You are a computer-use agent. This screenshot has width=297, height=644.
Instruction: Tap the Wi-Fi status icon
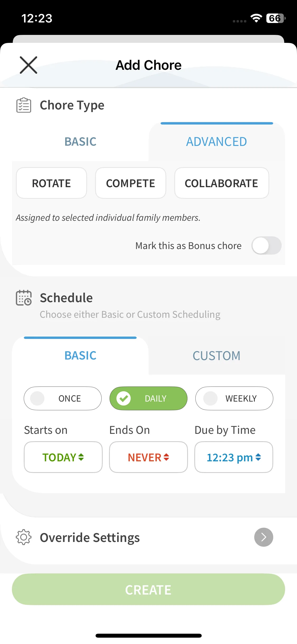click(256, 18)
